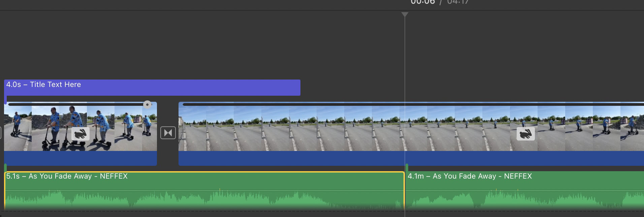Click the 00:06 current time readout
The width and height of the screenshot is (644, 217).
(423, 2)
